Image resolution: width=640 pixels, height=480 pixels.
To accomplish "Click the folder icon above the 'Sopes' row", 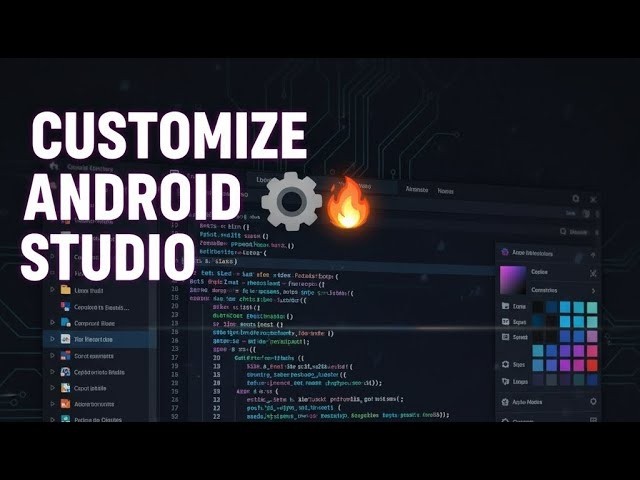I will pyautogui.click(x=505, y=306).
